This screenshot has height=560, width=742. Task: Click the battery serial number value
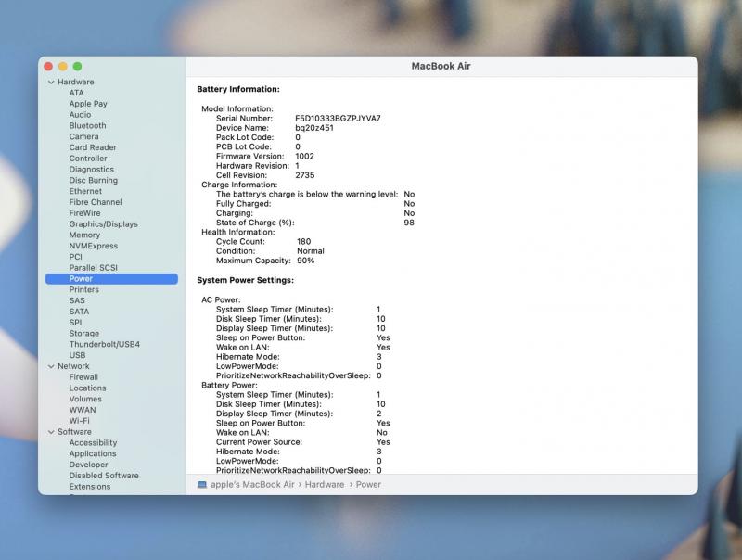(x=338, y=119)
